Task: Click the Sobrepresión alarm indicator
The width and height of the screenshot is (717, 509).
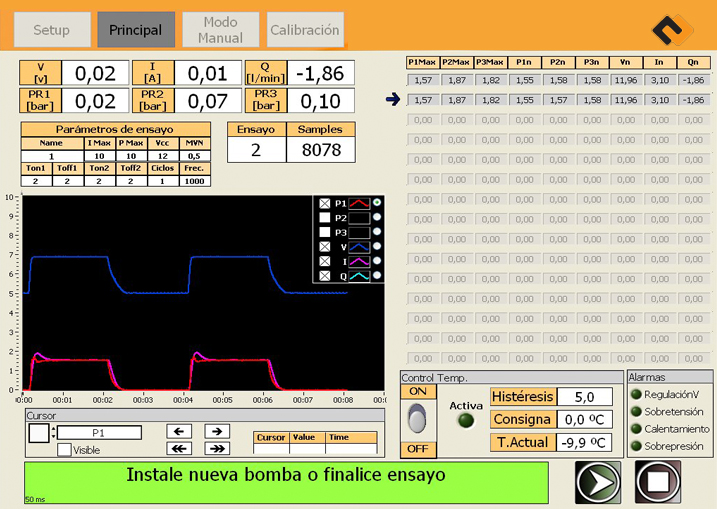Action: coord(636,446)
